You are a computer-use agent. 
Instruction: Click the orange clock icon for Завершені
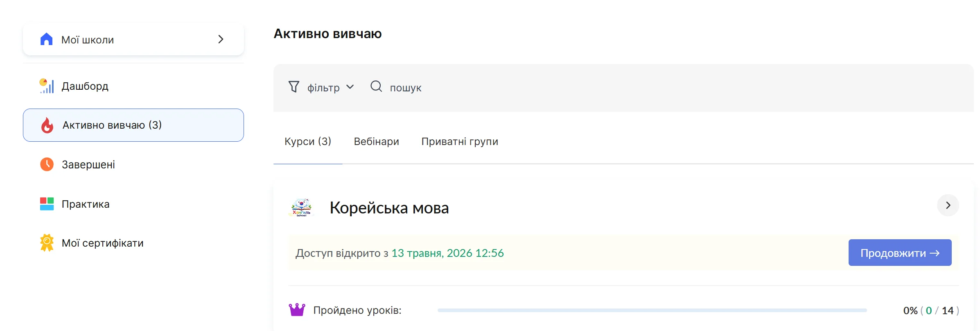coord(47,164)
